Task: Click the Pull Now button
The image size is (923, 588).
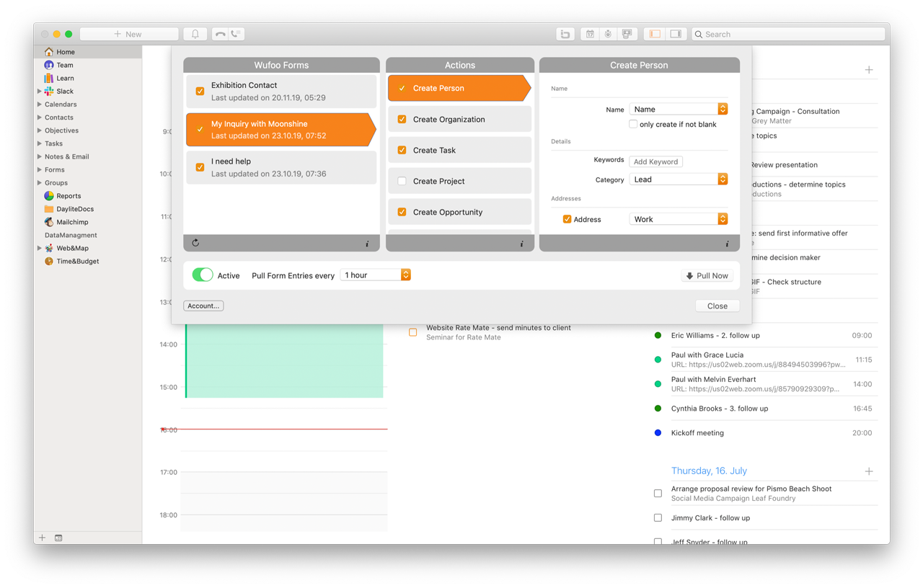Action: [707, 275]
